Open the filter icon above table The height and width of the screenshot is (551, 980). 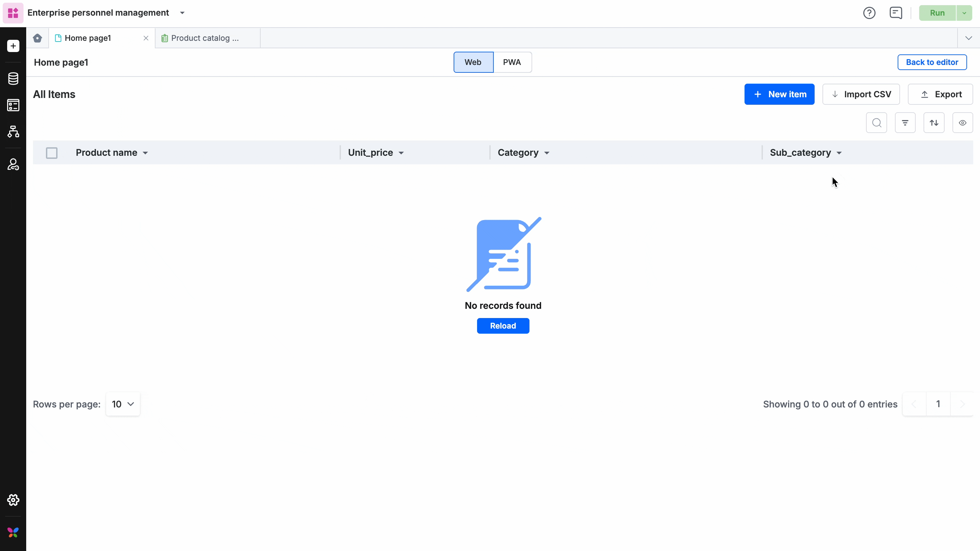click(905, 123)
